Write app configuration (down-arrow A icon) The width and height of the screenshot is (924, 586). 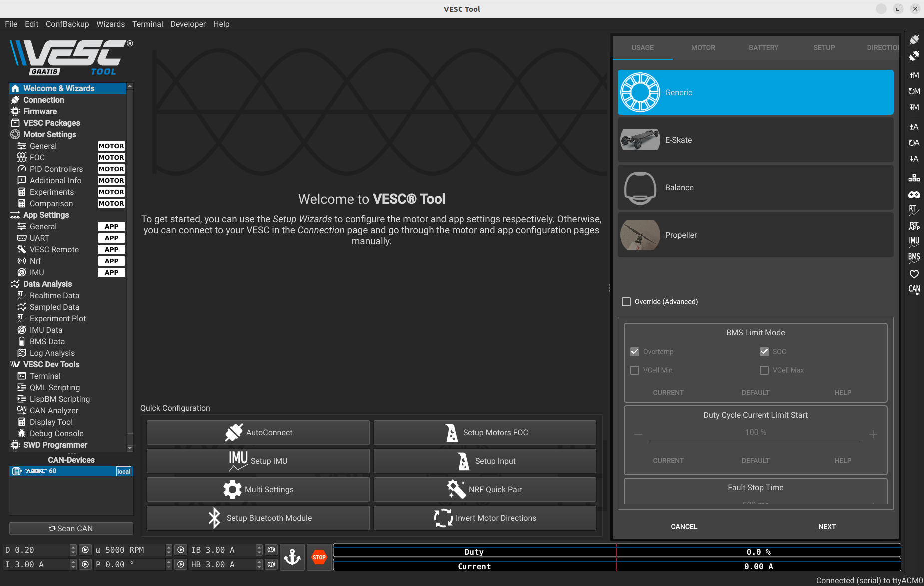(914, 159)
